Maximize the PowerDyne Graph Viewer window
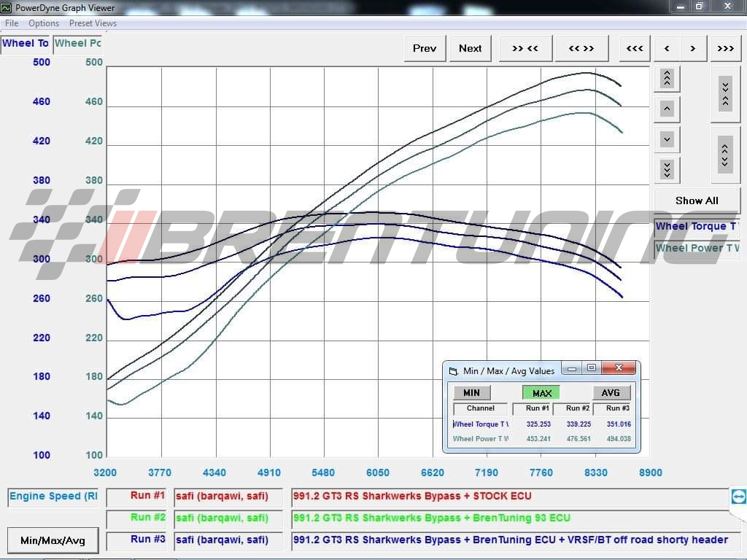Image resolution: width=747 pixels, height=560 pixels. [x=700, y=7]
